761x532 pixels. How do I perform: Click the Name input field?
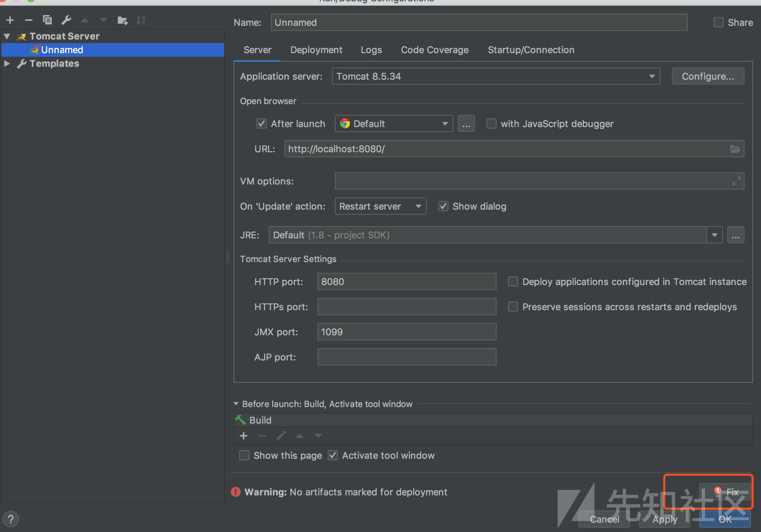tap(479, 23)
